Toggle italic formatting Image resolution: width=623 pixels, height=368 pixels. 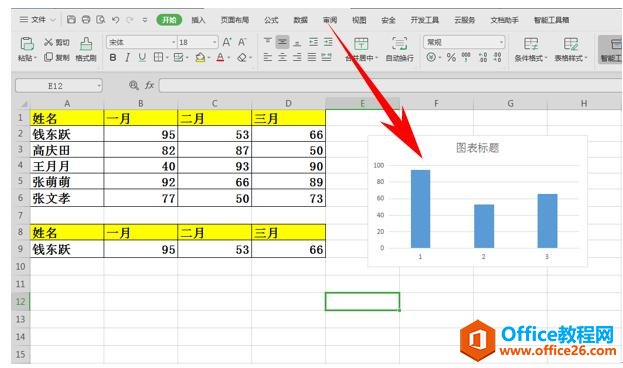click(127, 58)
